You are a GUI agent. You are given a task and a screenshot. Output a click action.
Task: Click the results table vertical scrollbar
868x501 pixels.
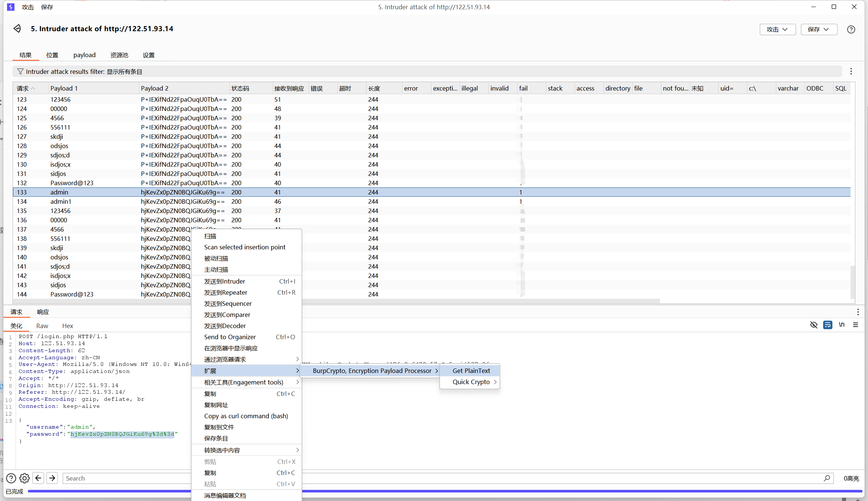[852, 282]
